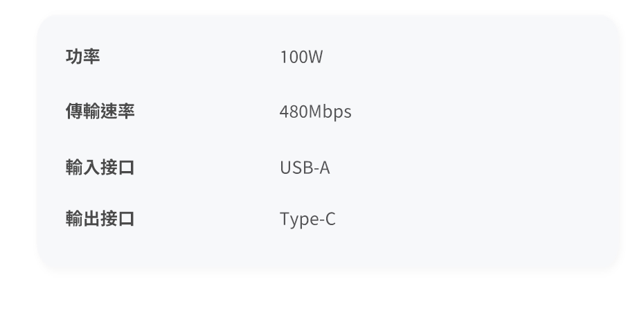Click the output connector type text
The width and height of the screenshot is (644, 320).
(307, 220)
